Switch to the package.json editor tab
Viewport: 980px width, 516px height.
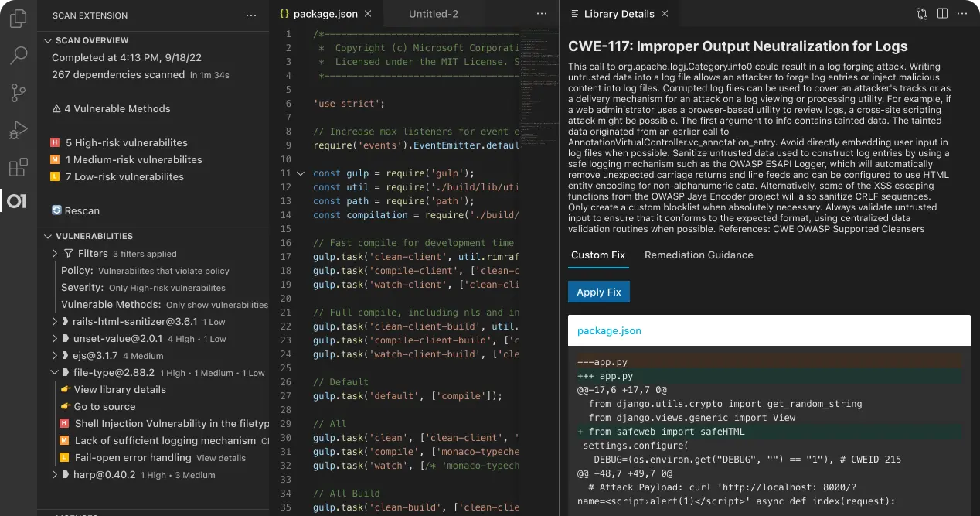click(x=325, y=14)
